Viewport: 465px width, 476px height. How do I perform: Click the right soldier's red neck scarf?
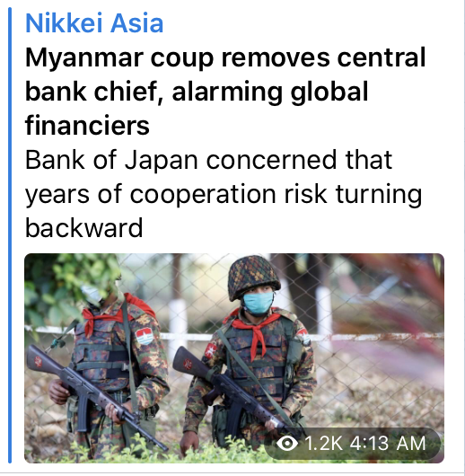(x=253, y=330)
